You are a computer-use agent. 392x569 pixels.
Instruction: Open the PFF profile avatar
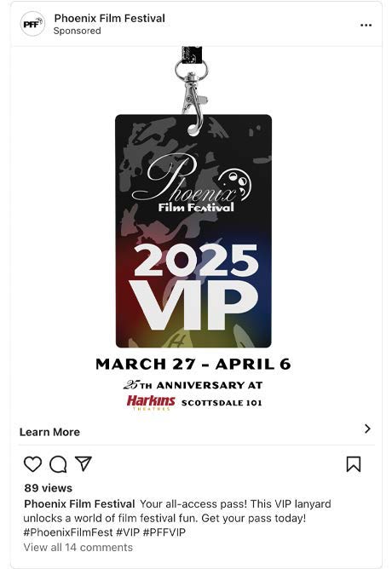click(x=32, y=24)
